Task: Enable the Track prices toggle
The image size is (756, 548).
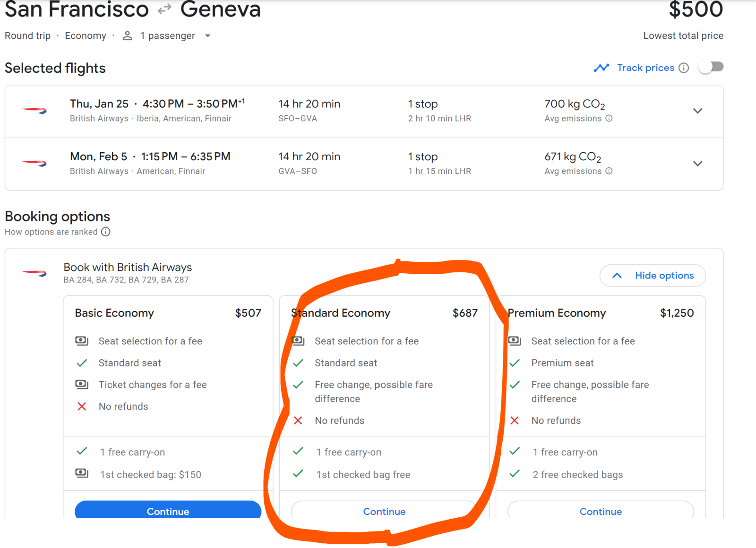Action: [711, 67]
